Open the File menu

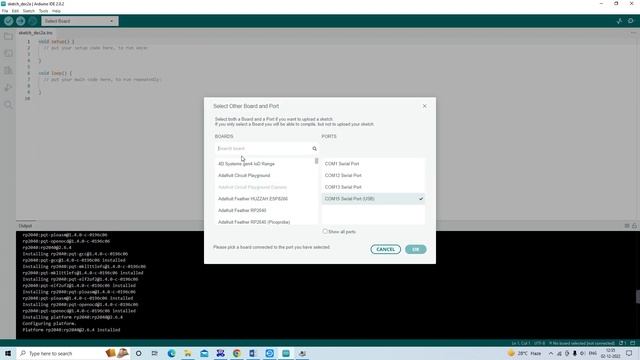pos(5,11)
